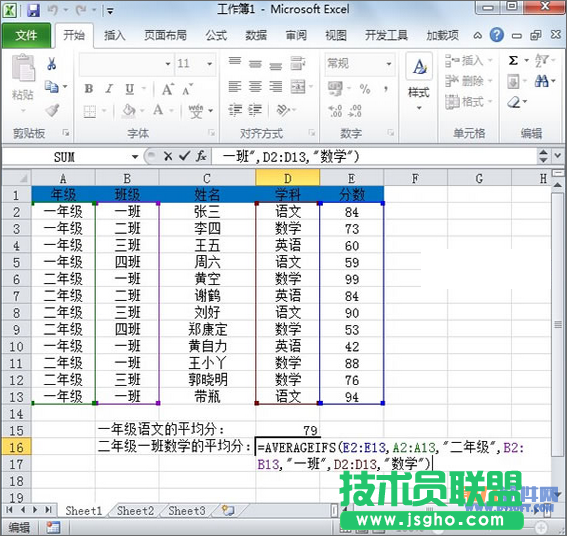Click the Sort and Filter icon
This screenshot has width=567, height=536.
(x=542, y=60)
